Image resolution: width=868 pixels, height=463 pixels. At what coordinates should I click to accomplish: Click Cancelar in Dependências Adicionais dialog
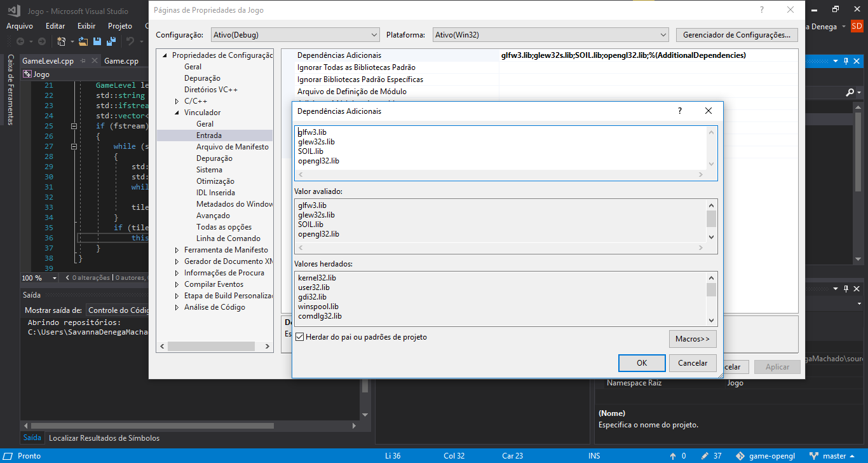[x=693, y=363]
